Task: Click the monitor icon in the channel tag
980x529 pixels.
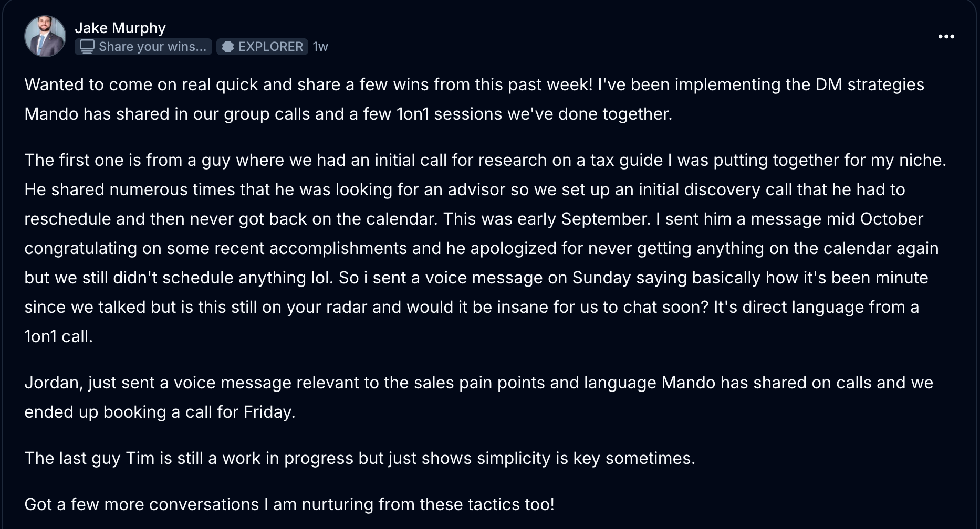Action: coord(87,47)
